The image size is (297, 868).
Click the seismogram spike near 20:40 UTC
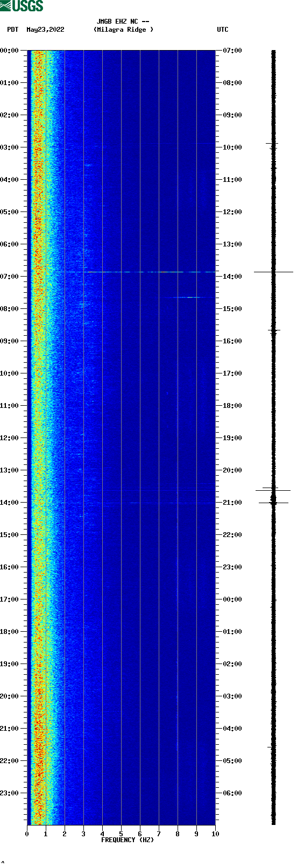273,490
